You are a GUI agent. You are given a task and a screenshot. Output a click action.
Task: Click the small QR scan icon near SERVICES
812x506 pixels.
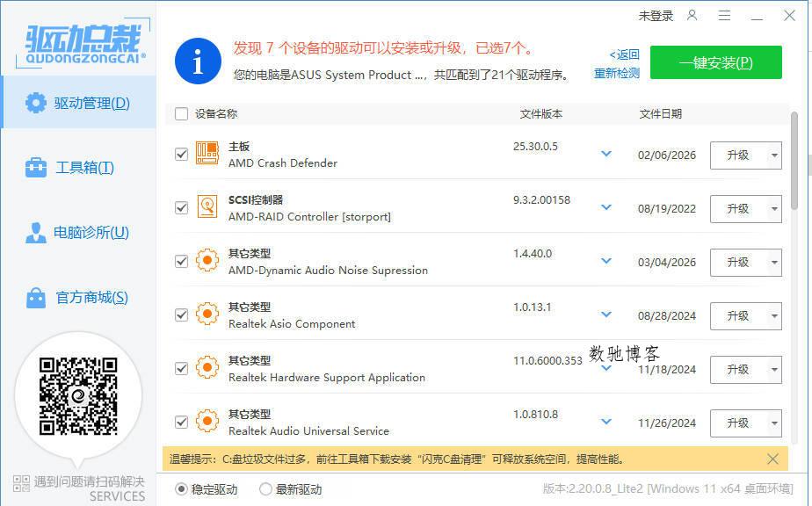click(x=21, y=484)
